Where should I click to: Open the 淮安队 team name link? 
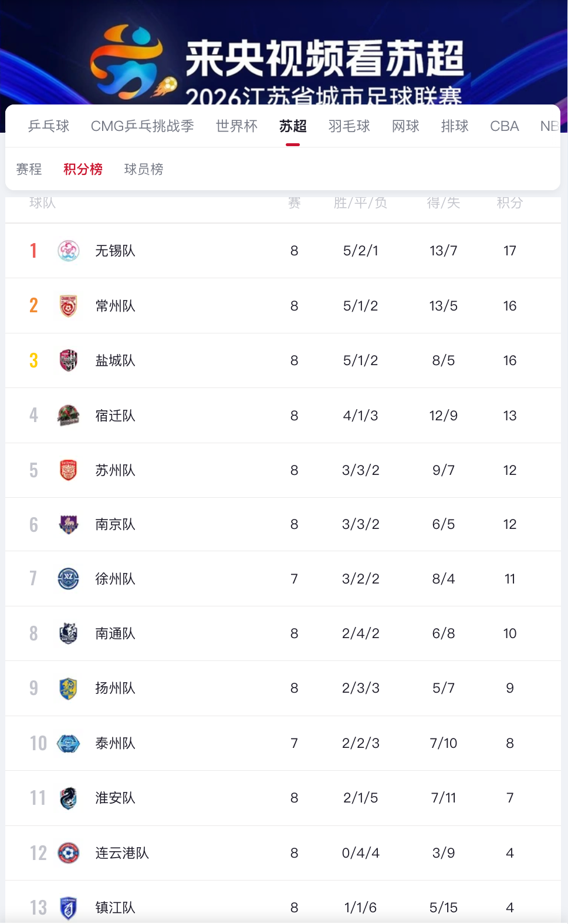coord(115,798)
